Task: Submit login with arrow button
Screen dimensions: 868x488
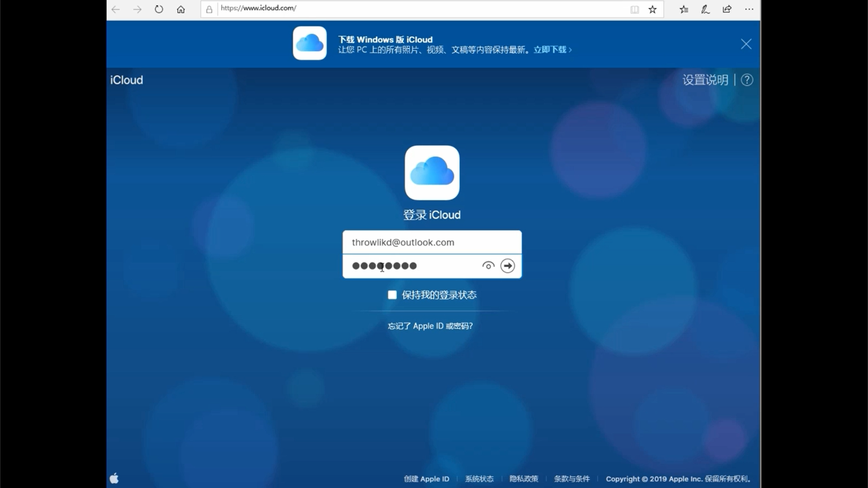Action: (x=507, y=266)
